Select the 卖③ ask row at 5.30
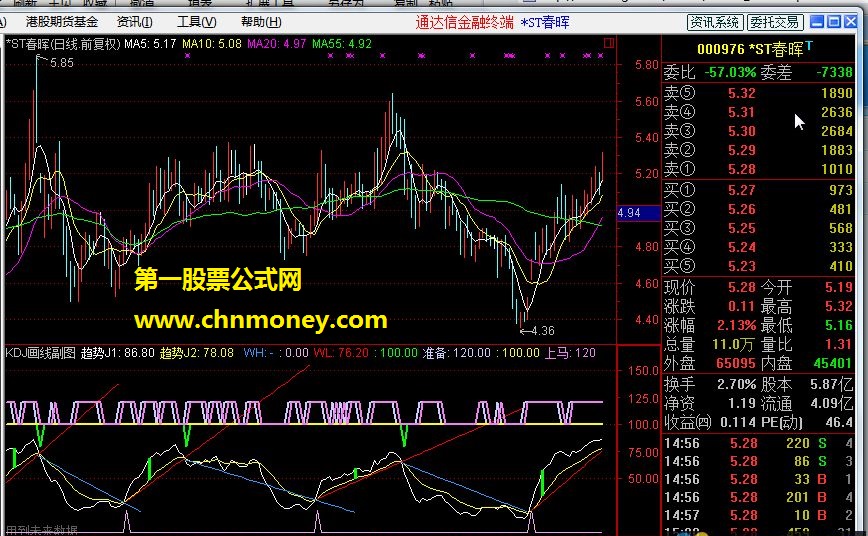The width and height of the screenshot is (868, 536). (758, 131)
